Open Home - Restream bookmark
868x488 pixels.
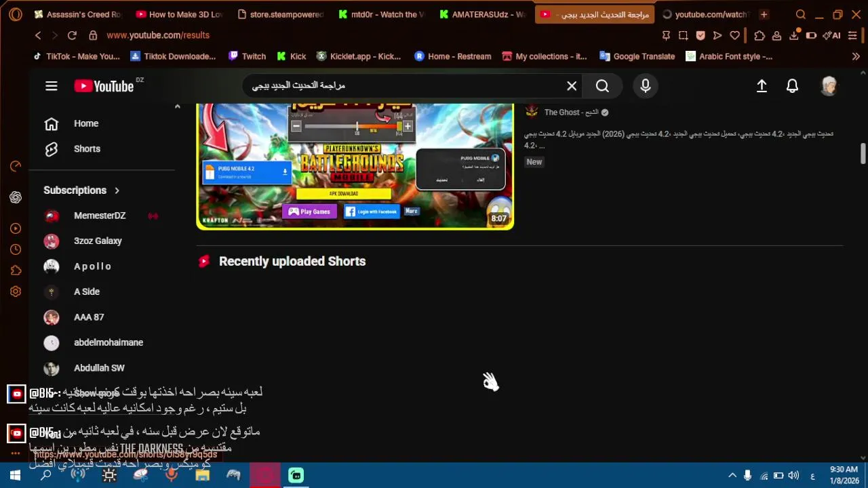coord(453,56)
